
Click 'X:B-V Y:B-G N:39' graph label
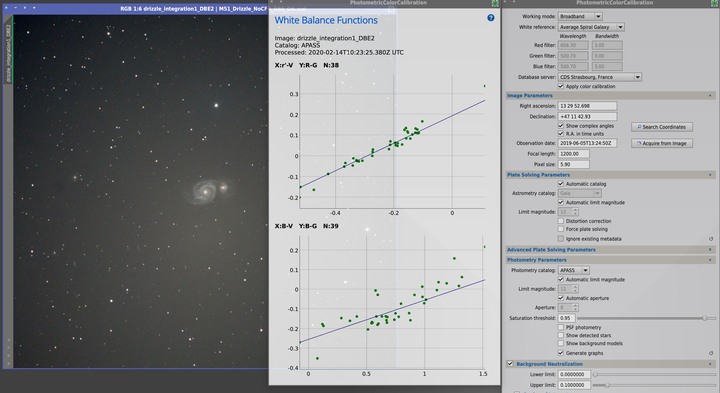(307, 226)
